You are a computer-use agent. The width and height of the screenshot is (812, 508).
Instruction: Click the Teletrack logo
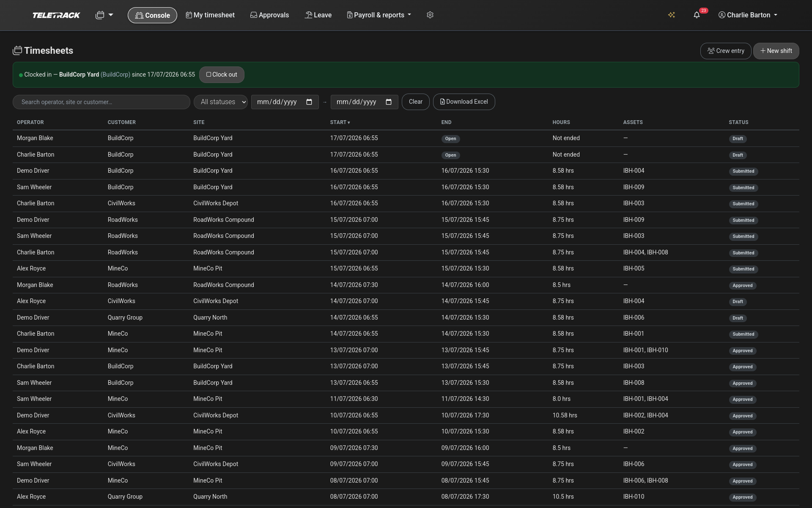click(x=56, y=15)
